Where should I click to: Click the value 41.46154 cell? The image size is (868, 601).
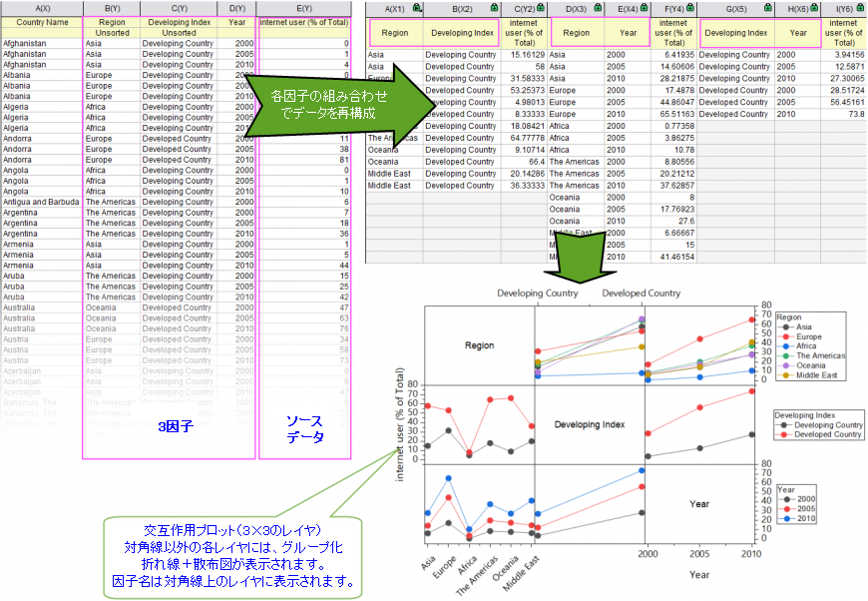[673, 257]
